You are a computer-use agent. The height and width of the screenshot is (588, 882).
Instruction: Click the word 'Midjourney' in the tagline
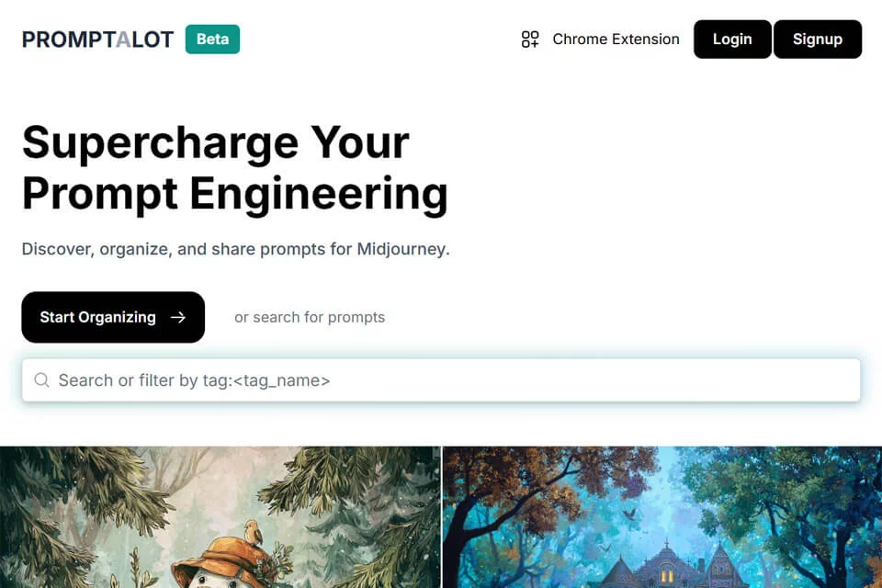(x=402, y=249)
